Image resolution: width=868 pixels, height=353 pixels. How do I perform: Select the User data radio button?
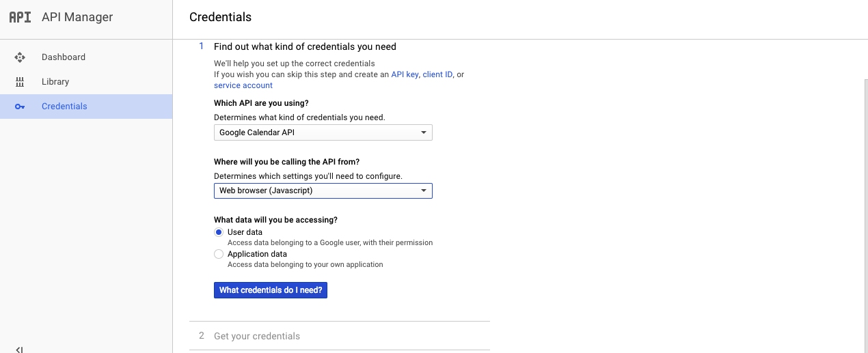point(219,232)
